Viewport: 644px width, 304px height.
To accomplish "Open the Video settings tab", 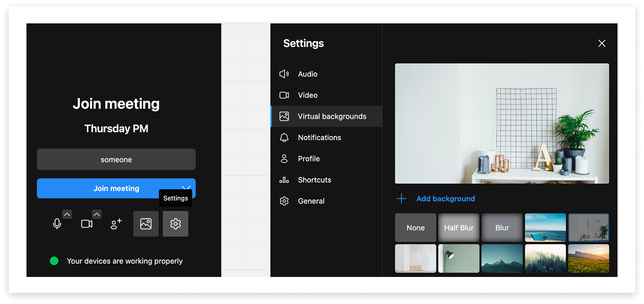I will tap(326, 95).
